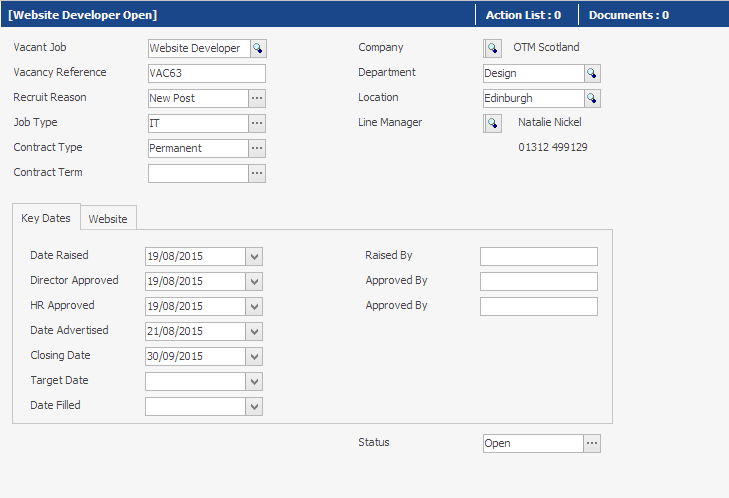729x498 pixels.
Task: Open the Location lookup magnifier icon
Action: [592, 99]
